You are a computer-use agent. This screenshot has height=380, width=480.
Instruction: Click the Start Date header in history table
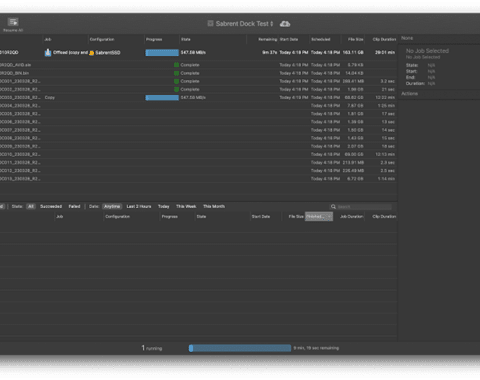pyautogui.click(x=261, y=217)
